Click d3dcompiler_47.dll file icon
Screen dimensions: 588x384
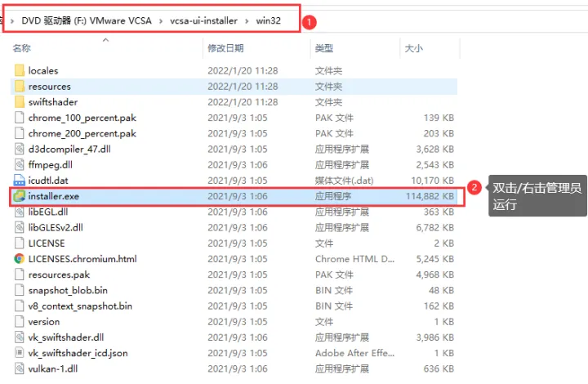(x=19, y=150)
